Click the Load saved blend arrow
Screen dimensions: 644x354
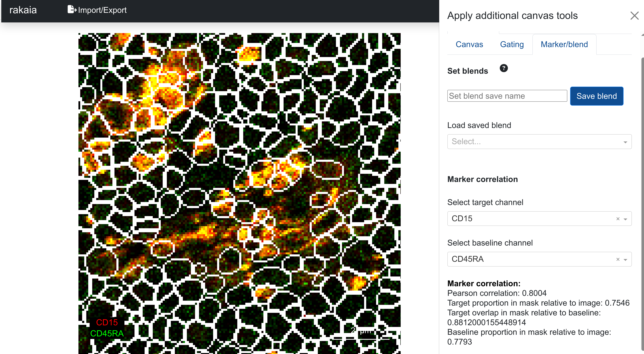[625, 142]
